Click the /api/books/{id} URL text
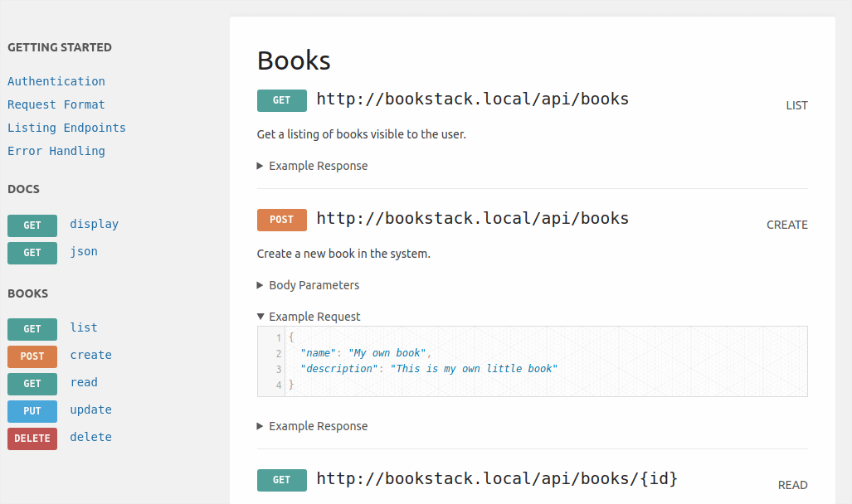Screen dimensions: 852x504 pos(497,479)
